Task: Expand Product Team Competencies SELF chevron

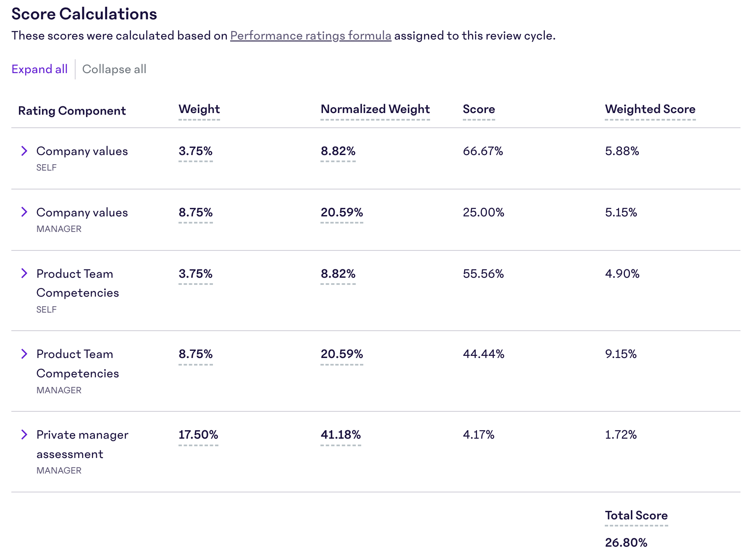Action: 24,274
